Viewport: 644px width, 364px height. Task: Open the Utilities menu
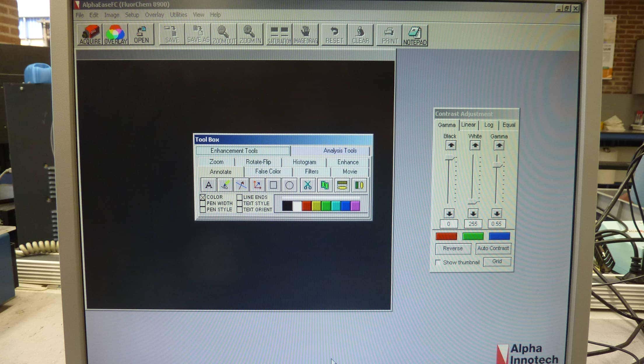(178, 15)
